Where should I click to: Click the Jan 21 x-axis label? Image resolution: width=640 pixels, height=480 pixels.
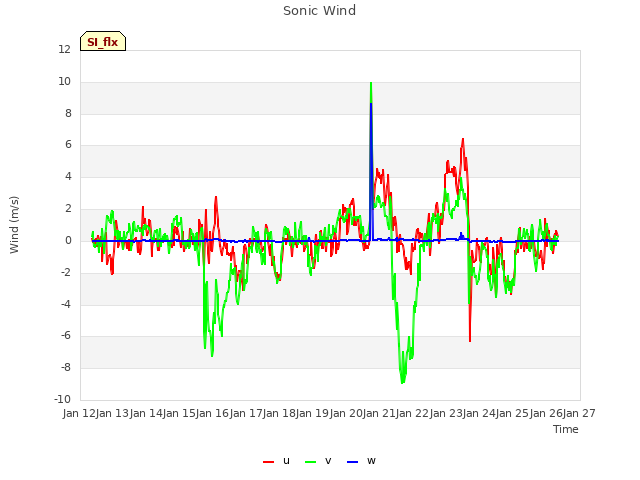[379, 413]
